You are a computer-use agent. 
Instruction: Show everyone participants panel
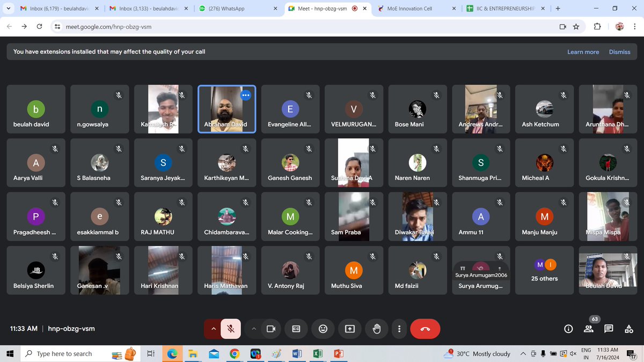[589, 329]
